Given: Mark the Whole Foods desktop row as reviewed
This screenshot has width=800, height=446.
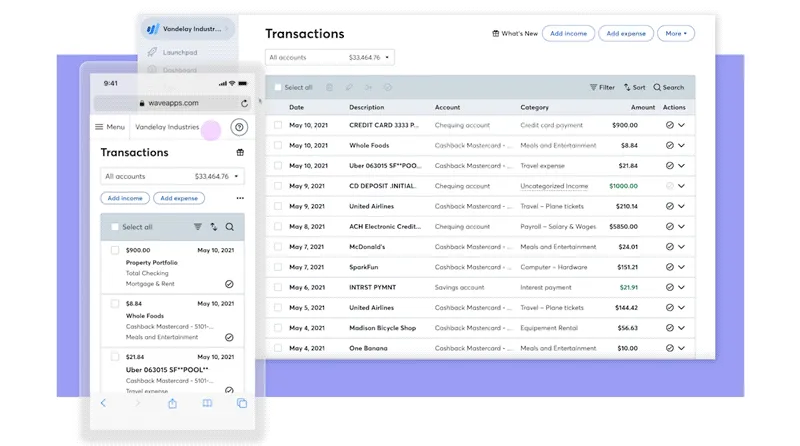Looking at the screenshot, I should pos(669,145).
